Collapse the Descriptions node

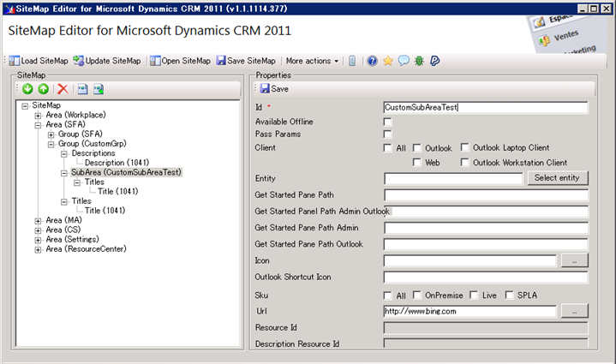click(64, 154)
